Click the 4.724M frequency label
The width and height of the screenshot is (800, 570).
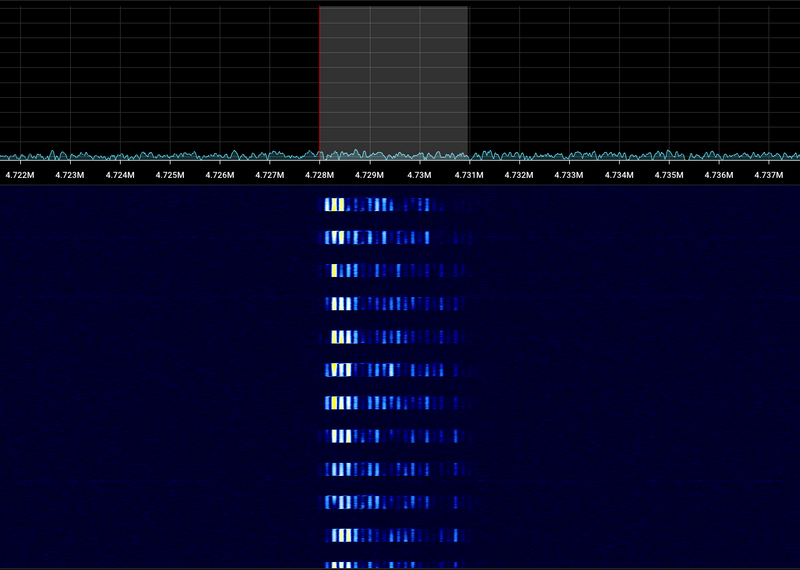pyautogui.click(x=120, y=175)
